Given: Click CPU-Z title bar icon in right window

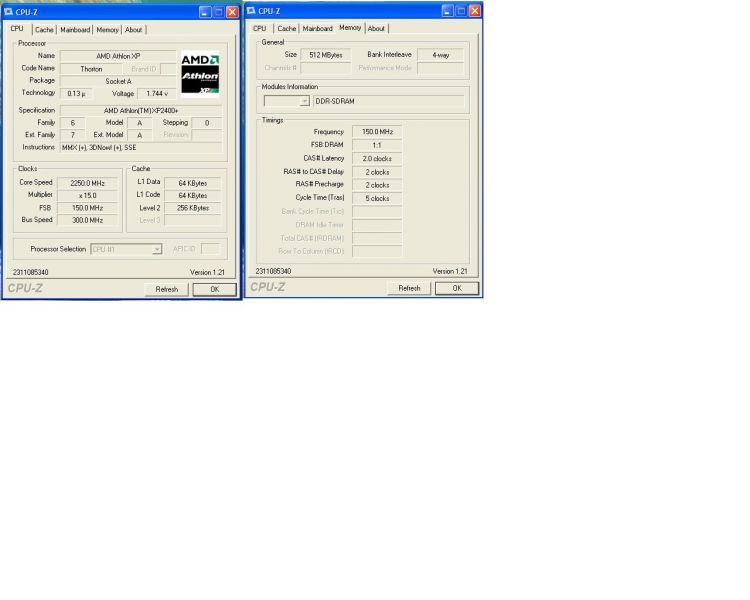Looking at the screenshot, I should [251, 11].
